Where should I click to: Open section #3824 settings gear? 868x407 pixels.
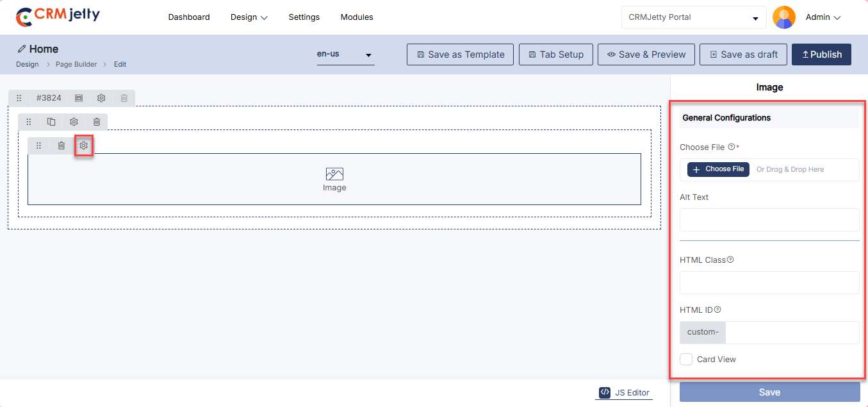(x=101, y=98)
